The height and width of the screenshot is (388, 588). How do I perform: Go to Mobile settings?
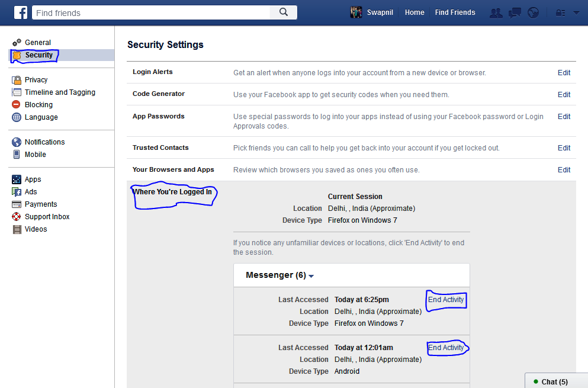point(36,154)
